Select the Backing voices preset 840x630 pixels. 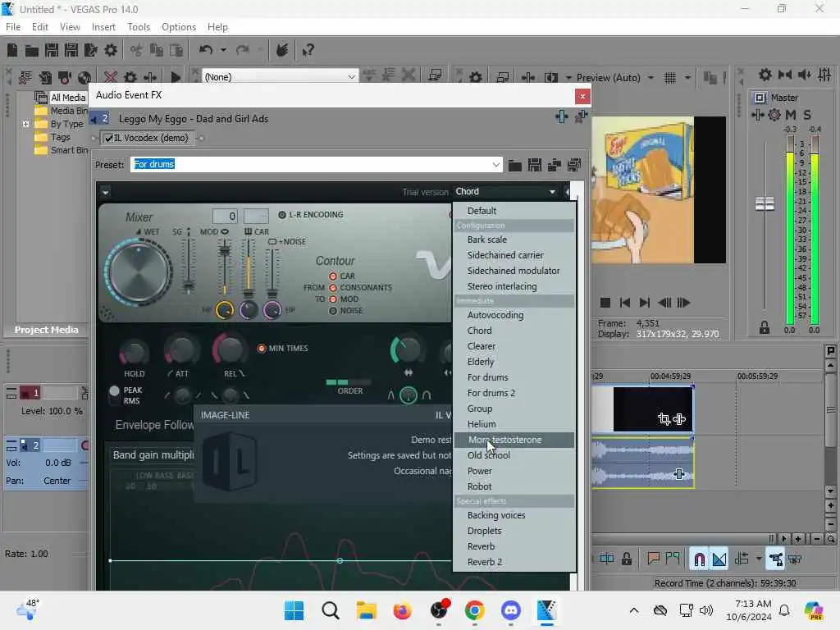[514, 515]
